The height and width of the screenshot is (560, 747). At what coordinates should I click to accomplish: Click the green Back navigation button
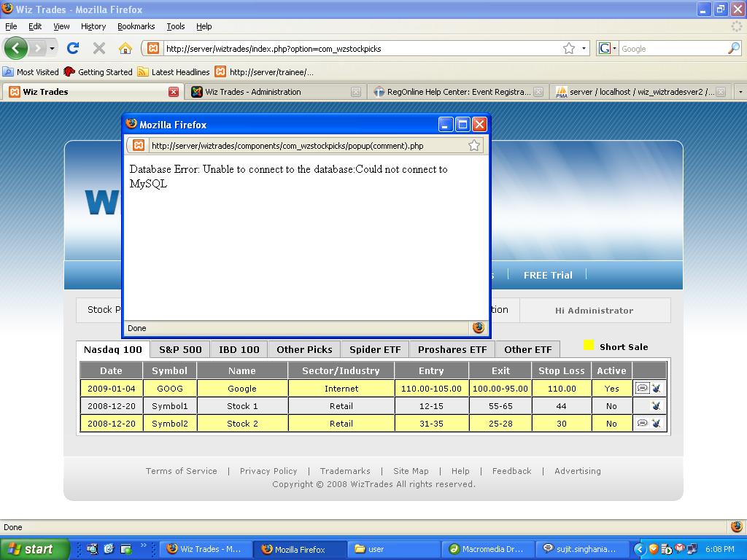tap(16, 48)
